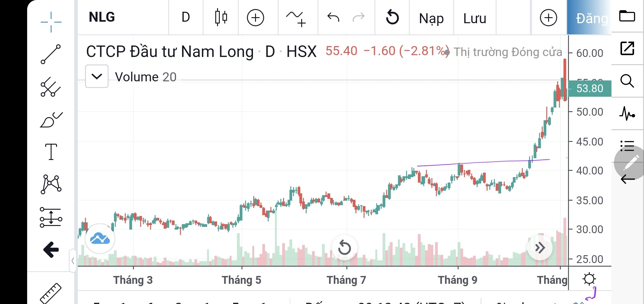The width and height of the screenshot is (644, 304).
Task: Click the Đăng button
Action: [589, 18]
